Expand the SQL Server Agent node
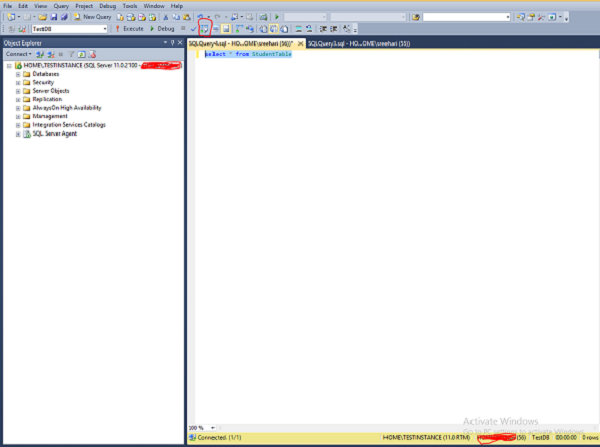This screenshot has width=600, height=447. click(17, 133)
